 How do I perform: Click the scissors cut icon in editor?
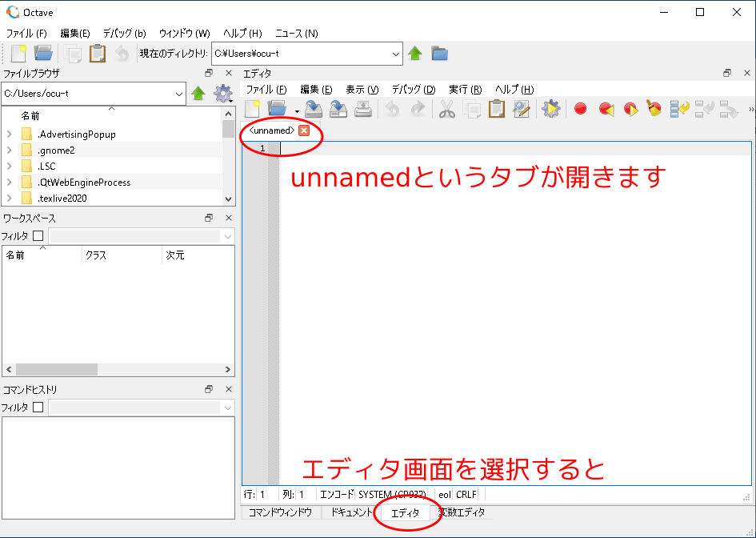[x=447, y=109]
